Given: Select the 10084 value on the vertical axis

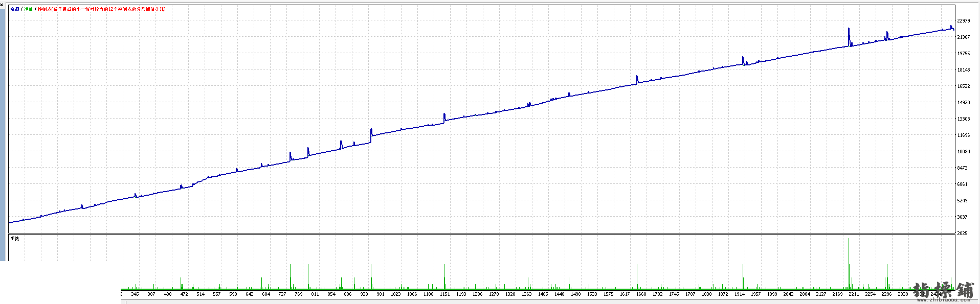Looking at the screenshot, I should point(964,152).
